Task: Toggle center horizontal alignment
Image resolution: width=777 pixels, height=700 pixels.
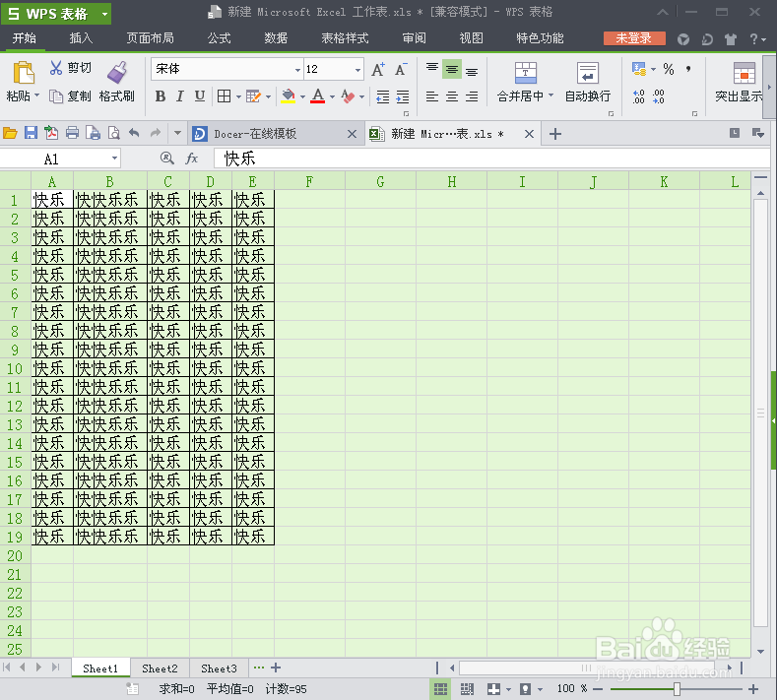Action: [452, 96]
